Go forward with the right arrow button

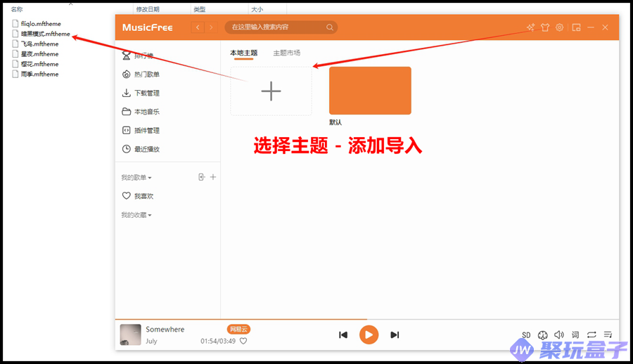click(211, 27)
